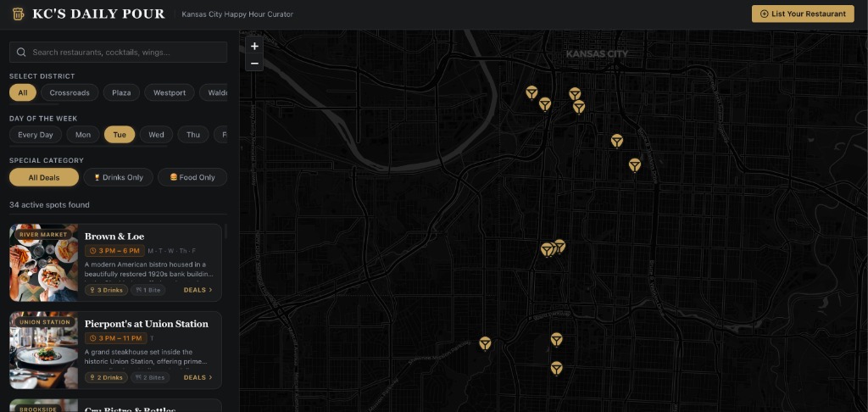Click the '34 active spots found' text
The width and height of the screenshot is (868, 412).
pyautogui.click(x=49, y=205)
